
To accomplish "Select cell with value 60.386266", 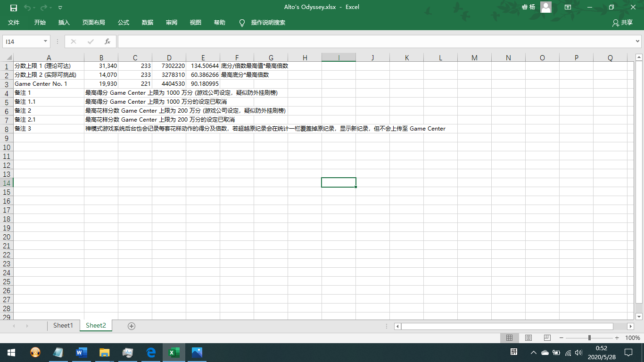I will pos(203,75).
